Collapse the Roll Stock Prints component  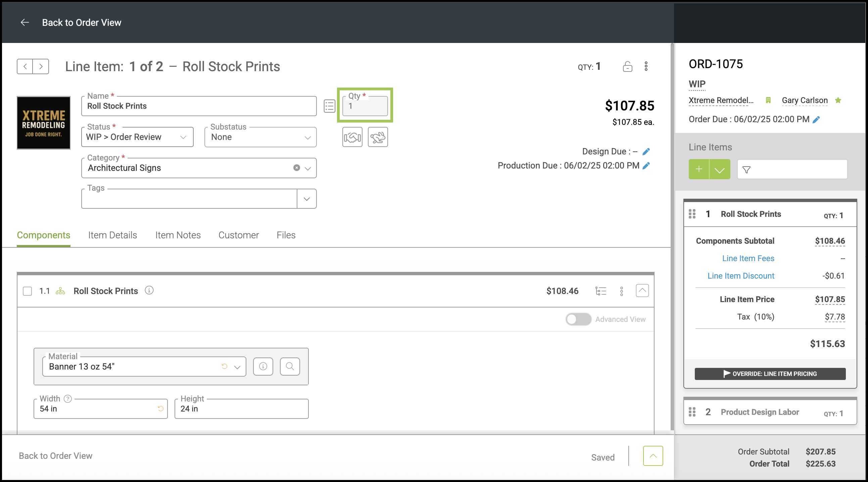(x=642, y=291)
